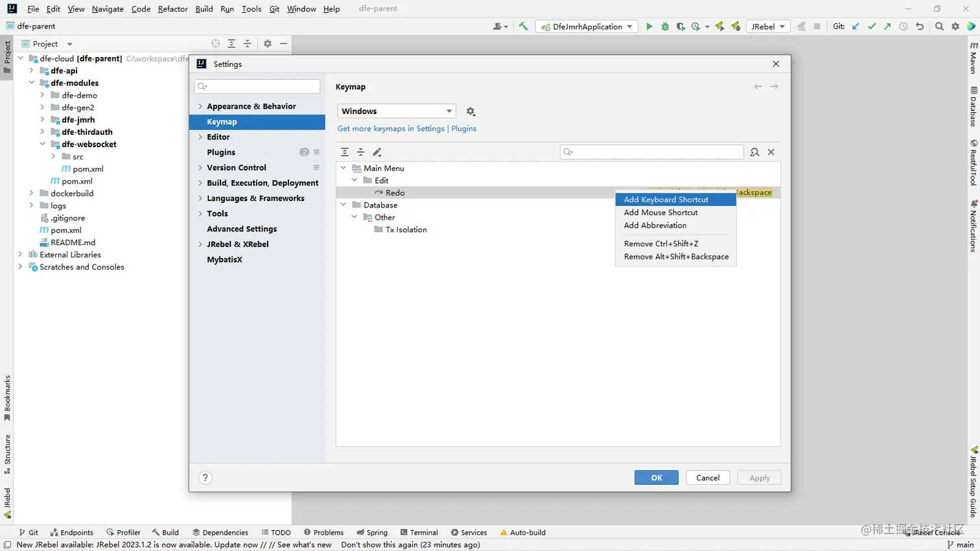Click Get more keymaps in Settings link
This screenshot has width=980, height=551.
tap(391, 128)
